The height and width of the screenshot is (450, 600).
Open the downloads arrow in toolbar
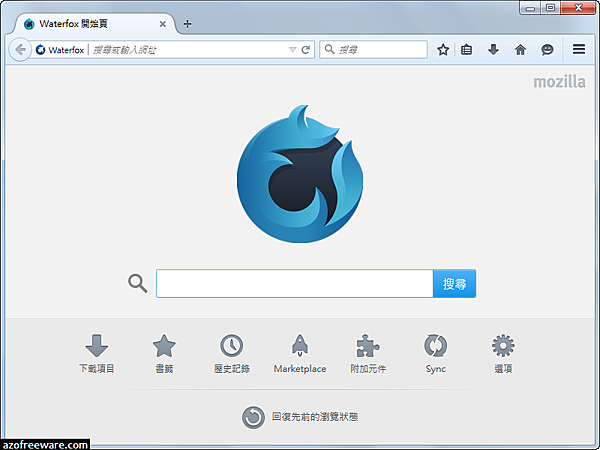(x=493, y=49)
